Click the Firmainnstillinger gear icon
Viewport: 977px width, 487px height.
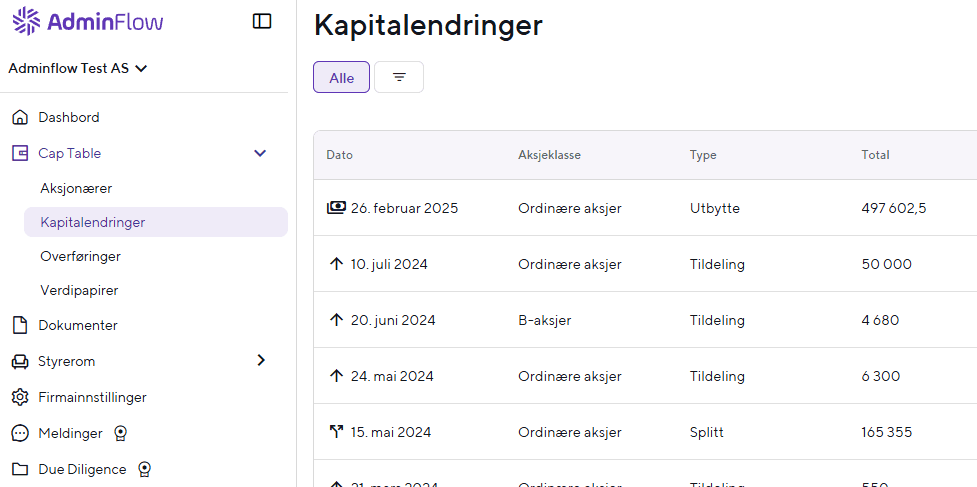[21, 397]
